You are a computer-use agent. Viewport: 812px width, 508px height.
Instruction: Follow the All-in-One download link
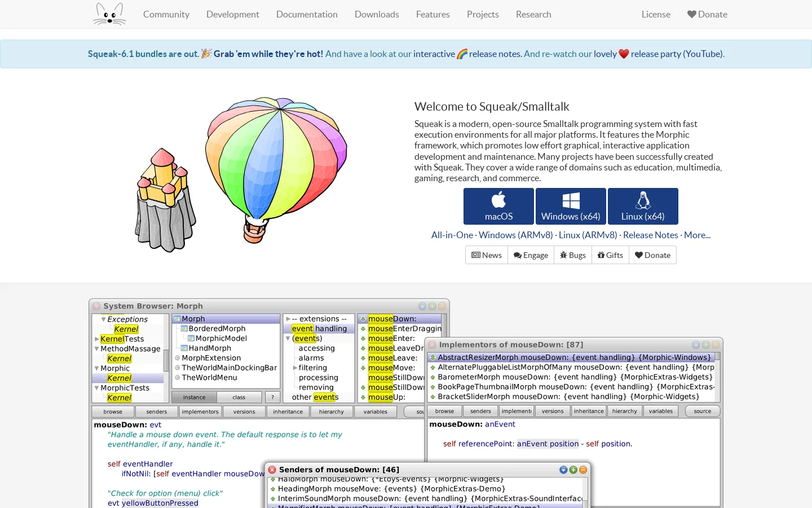(452, 235)
